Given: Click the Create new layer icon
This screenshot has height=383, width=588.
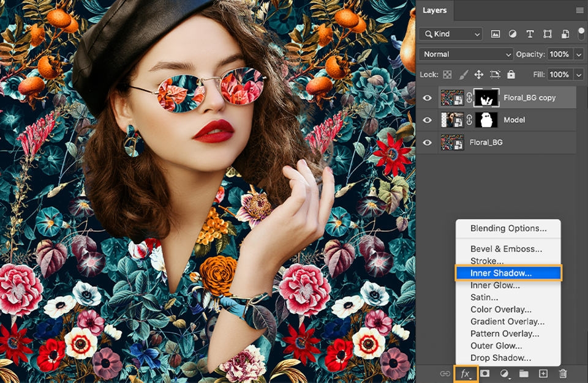Looking at the screenshot, I should [x=543, y=373].
